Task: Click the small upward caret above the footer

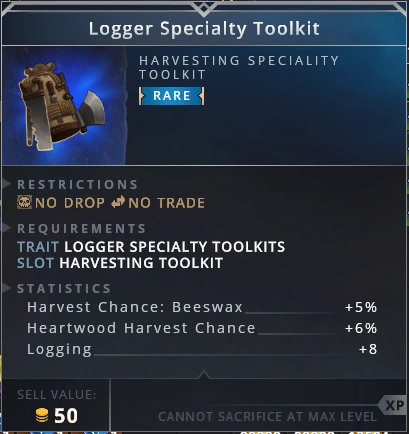Action: coord(204,374)
